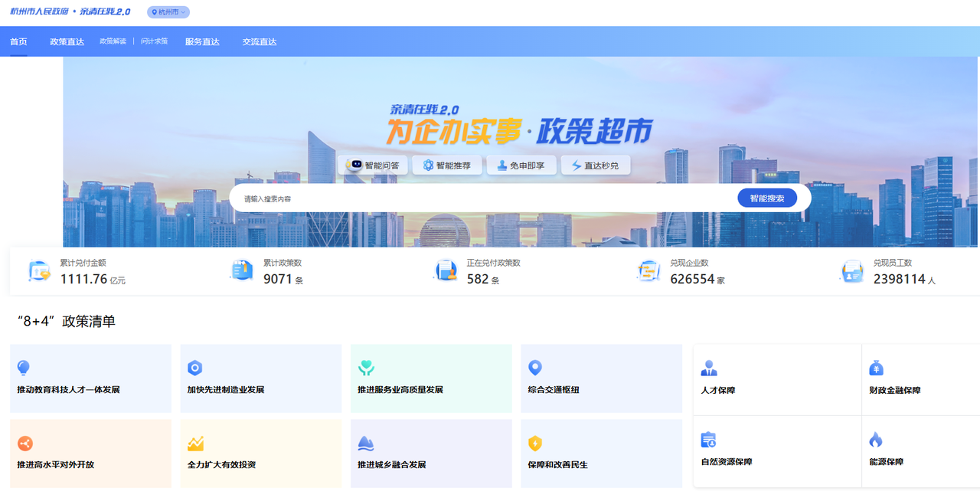The width and height of the screenshot is (980, 498).
Task: Click the 582 条 active policy count
Action: tap(483, 280)
